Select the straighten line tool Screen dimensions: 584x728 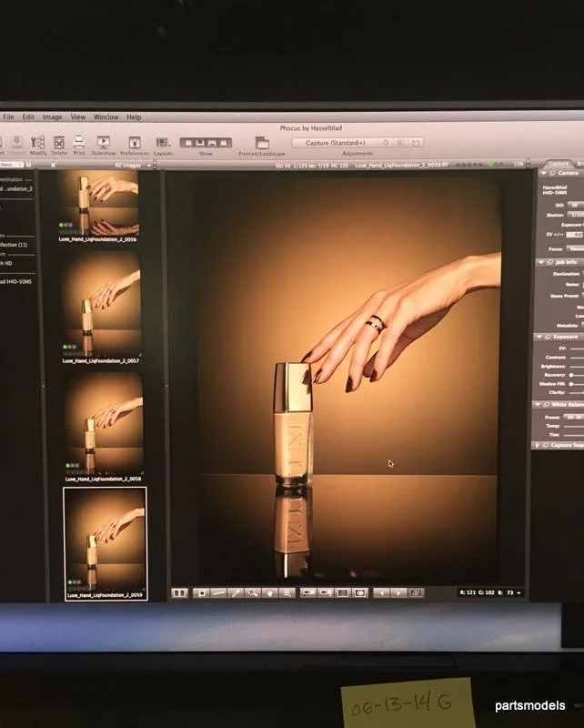point(218,593)
